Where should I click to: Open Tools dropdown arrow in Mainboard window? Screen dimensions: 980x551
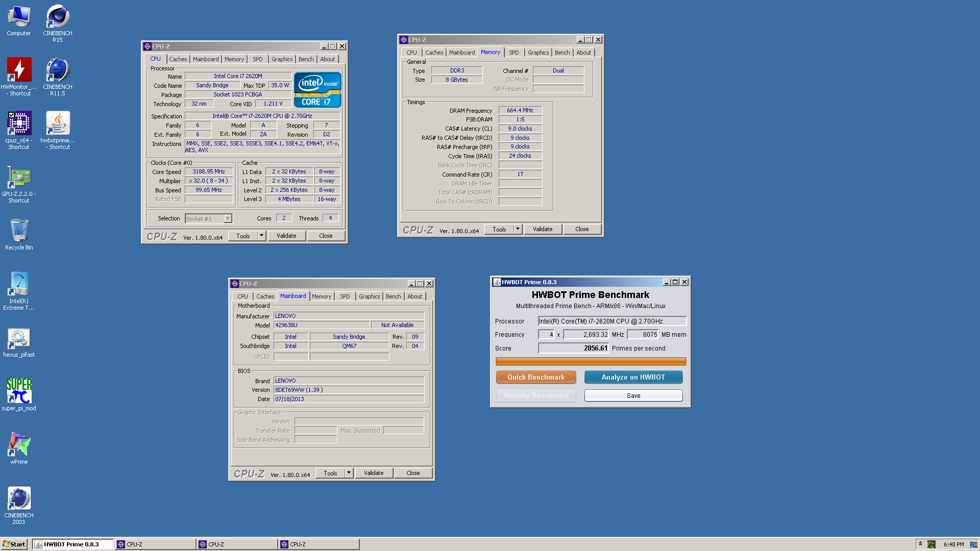point(349,473)
